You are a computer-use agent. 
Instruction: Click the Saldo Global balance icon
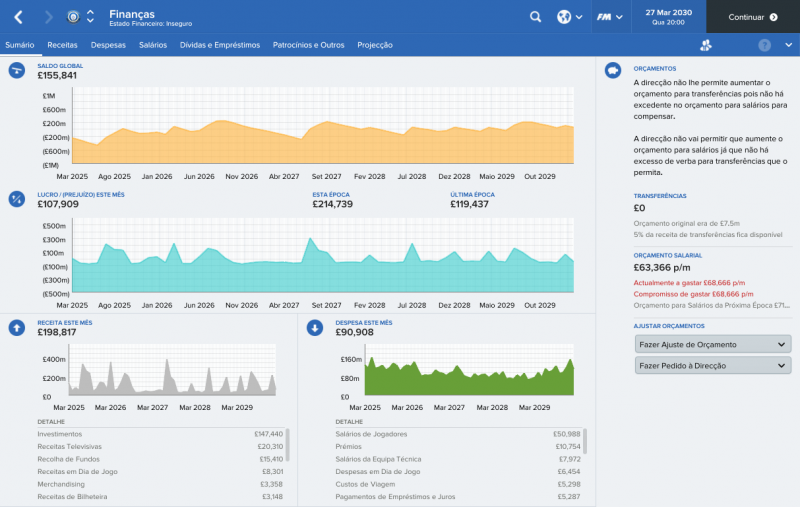(17, 70)
